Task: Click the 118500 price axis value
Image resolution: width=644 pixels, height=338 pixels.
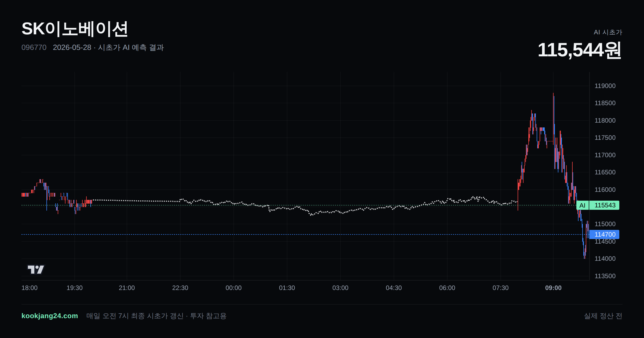Action: (x=605, y=103)
